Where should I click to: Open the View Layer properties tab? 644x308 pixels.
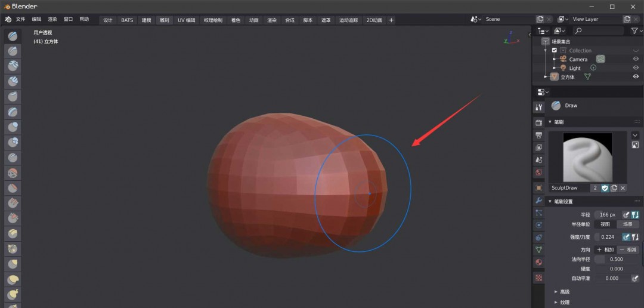539,147
